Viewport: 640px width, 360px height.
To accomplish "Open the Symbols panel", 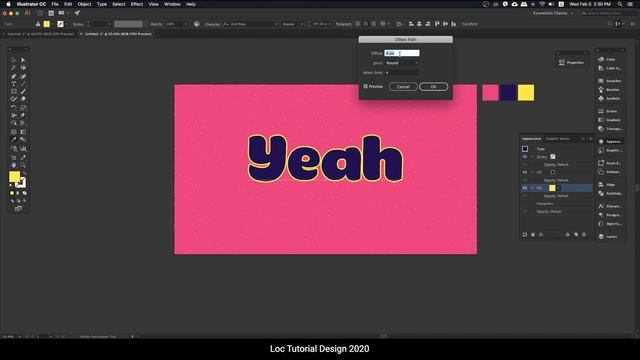I will click(x=609, y=98).
